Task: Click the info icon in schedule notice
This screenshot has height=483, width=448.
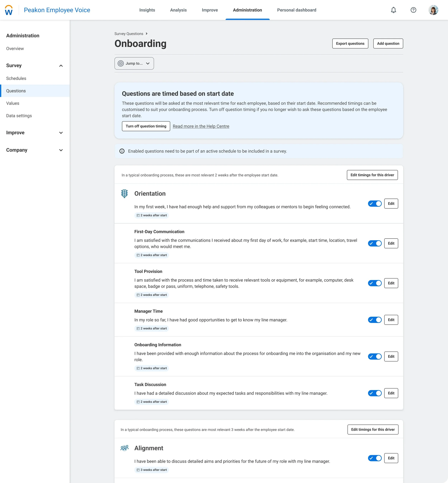Action: (x=122, y=151)
